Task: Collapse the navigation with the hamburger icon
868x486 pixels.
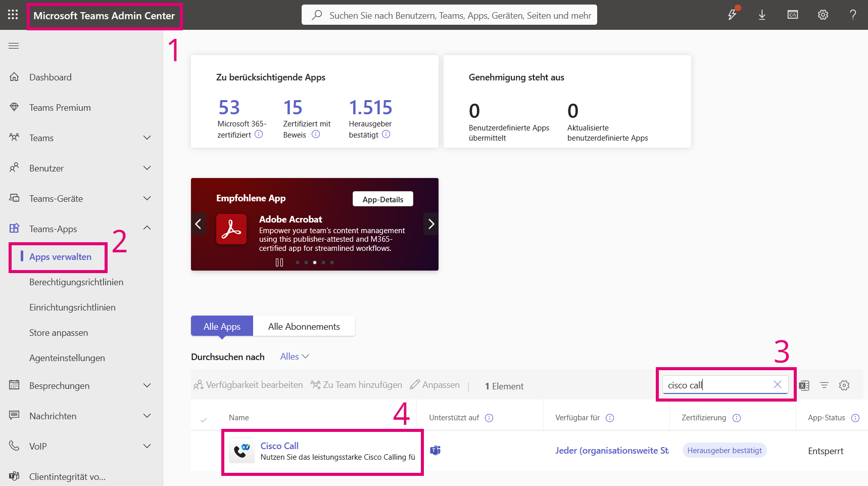Action: [x=14, y=46]
